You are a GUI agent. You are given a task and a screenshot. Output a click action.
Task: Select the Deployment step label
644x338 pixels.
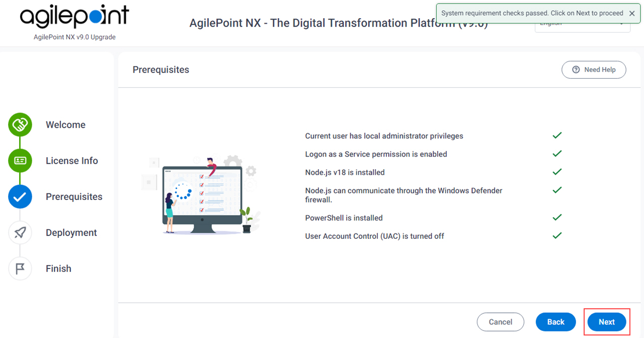71,233
